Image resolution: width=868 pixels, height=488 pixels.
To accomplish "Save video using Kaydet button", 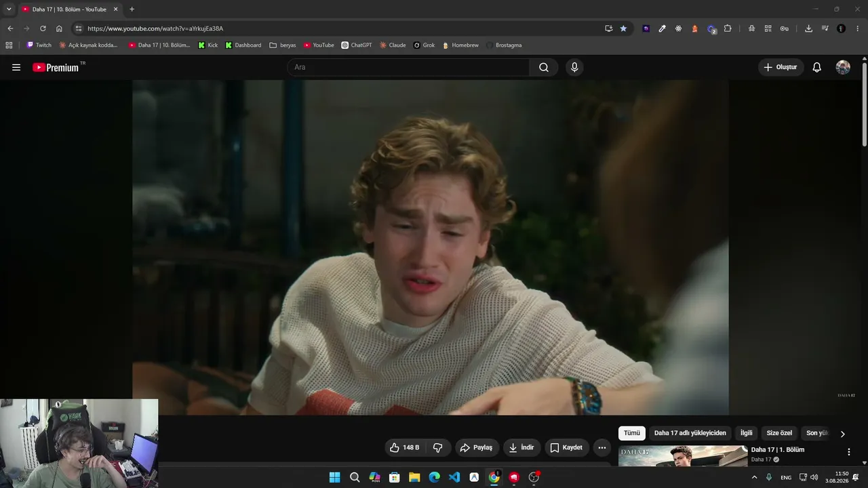I will [x=566, y=447].
